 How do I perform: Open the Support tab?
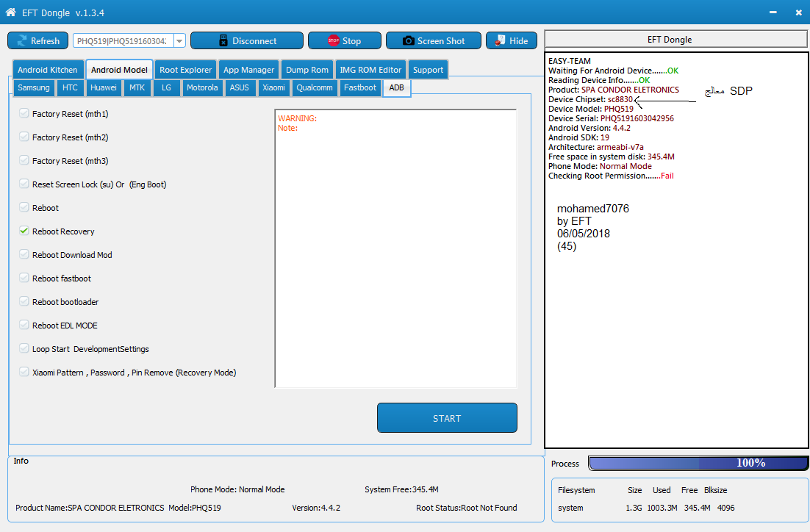click(x=428, y=70)
